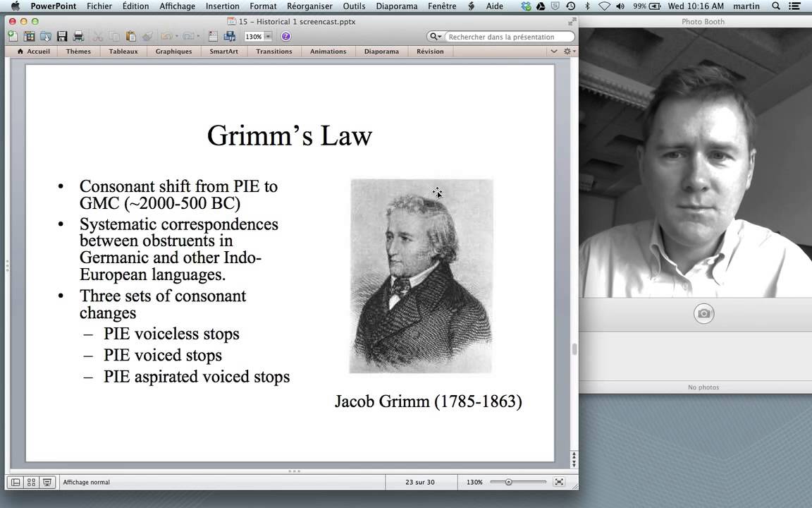
Task: Open the Aide menu
Action: (x=495, y=6)
